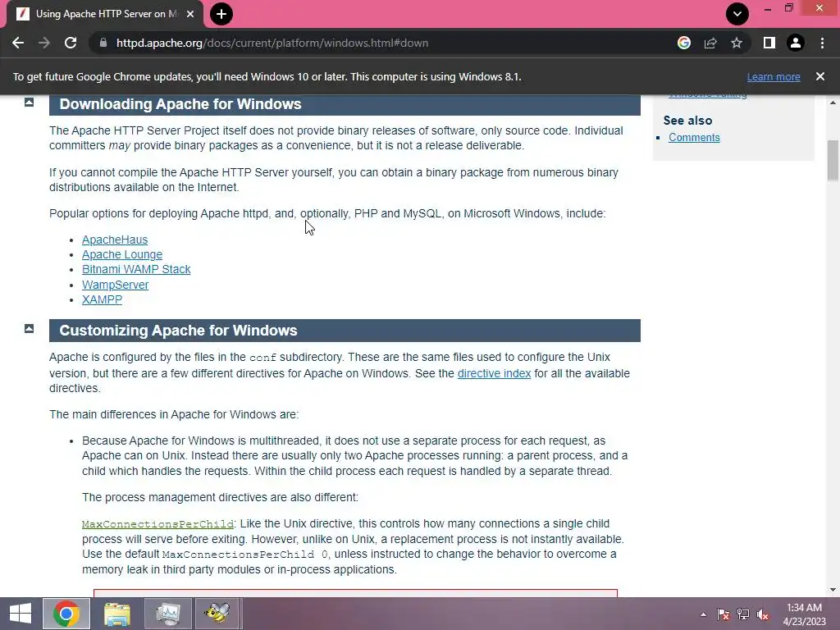Click the address bar URL field
Image resolution: width=840 pixels, height=630 pixels.
[386, 43]
